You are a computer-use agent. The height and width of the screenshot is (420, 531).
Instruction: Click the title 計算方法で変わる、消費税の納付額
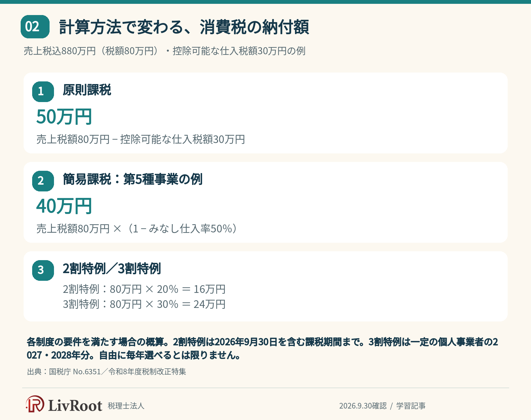click(x=184, y=27)
